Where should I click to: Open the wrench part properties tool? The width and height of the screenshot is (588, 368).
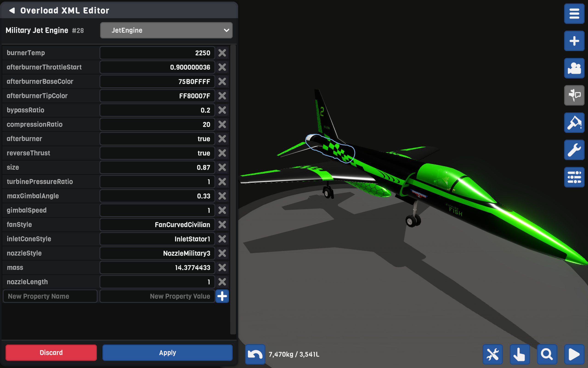click(574, 150)
